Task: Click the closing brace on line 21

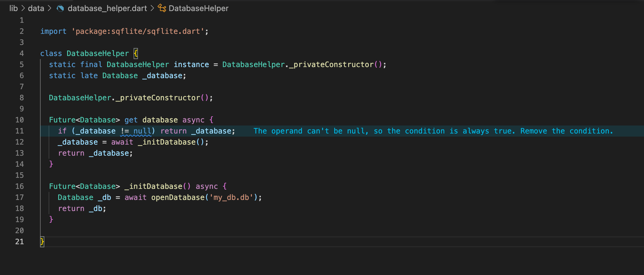Action: coord(42,242)
